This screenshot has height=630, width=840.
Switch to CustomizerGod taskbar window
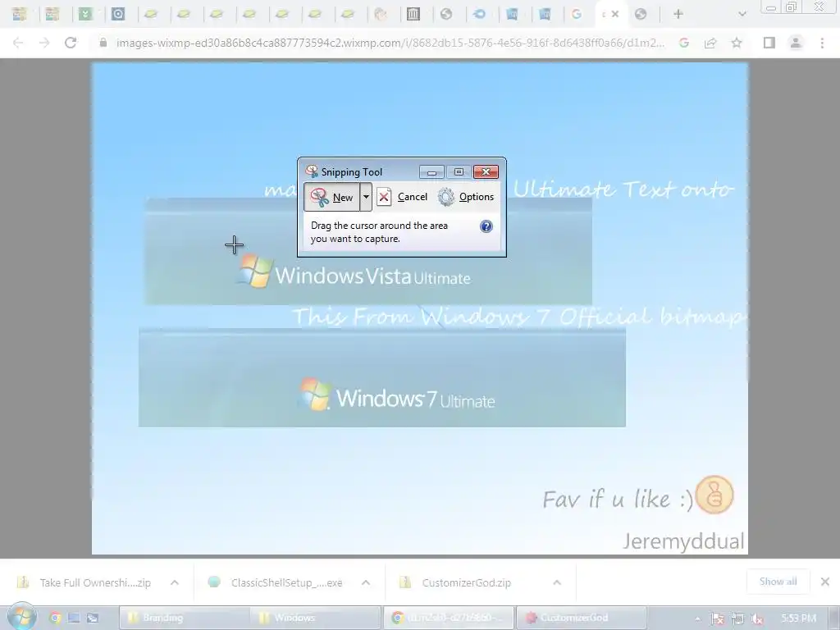582,618
